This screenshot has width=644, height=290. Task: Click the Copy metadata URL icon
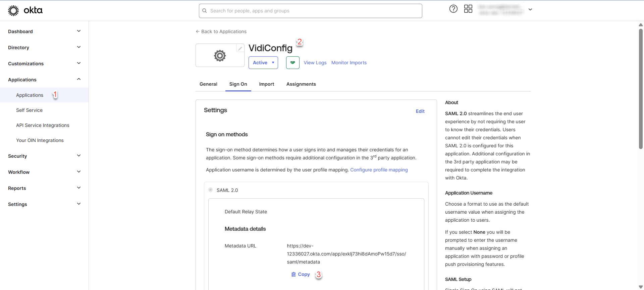coord(293,274)
